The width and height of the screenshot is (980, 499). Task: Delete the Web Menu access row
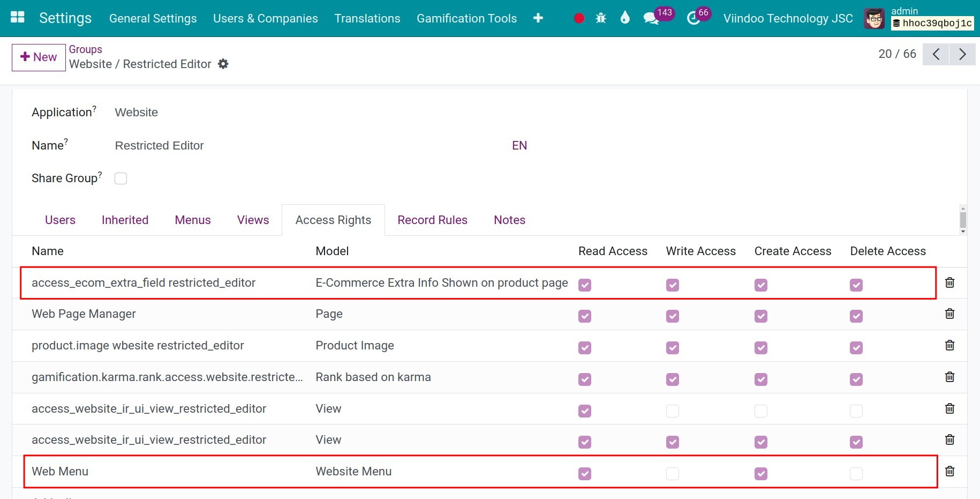point(949,471)
